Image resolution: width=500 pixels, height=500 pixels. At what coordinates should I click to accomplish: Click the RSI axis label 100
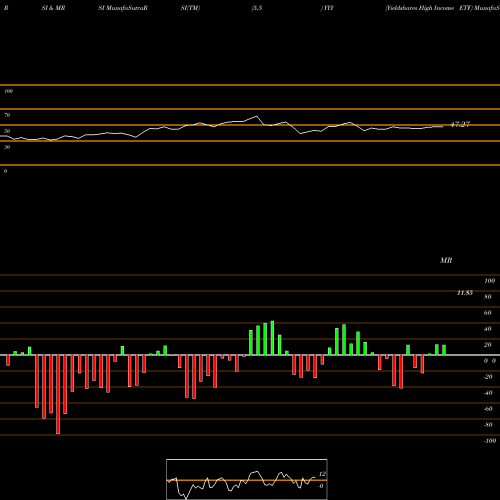8,91
